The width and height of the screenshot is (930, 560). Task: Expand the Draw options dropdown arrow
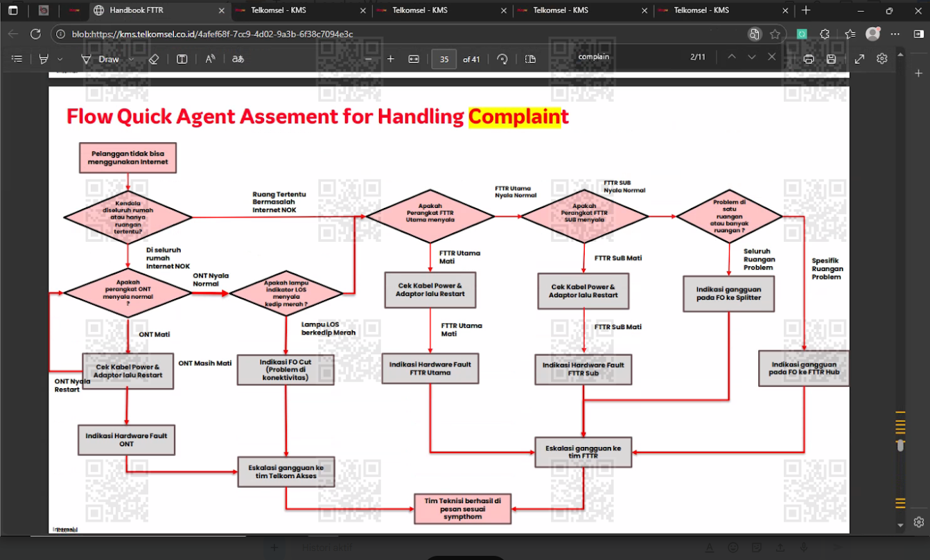[131, 59]
